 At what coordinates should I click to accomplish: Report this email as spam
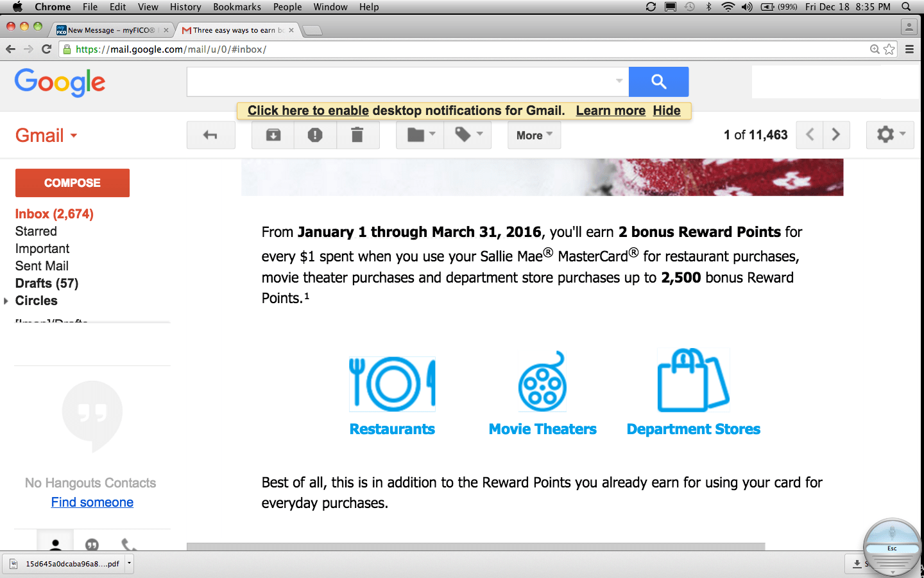point(315,136)
